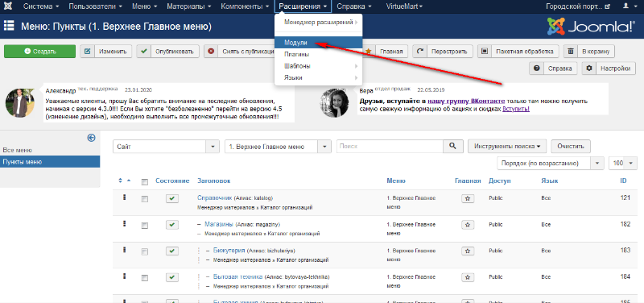Expand Инструменты поиска filter options

(x=507, y=146)
